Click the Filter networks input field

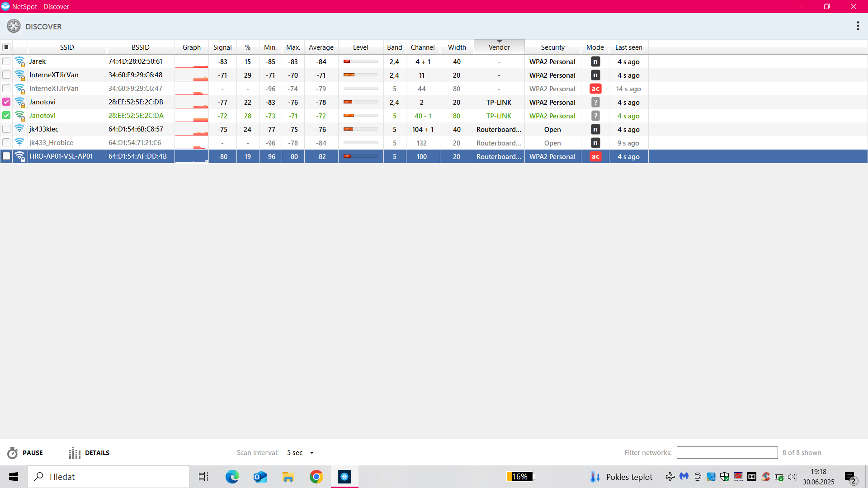coord(727,453)
